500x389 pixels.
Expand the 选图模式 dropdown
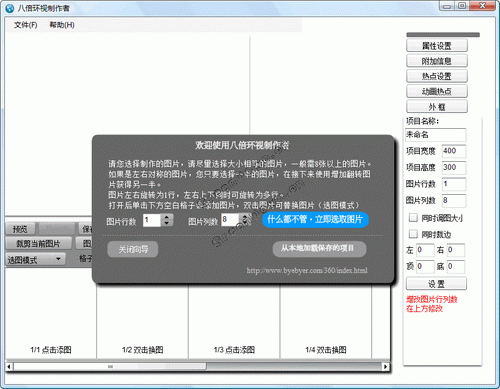click(x=36, y=259)
